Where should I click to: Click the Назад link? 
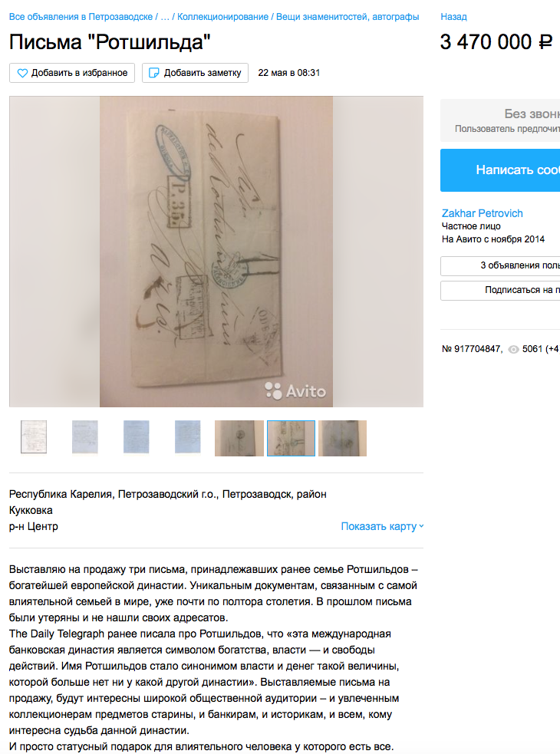pyautogui.click(x=453, y=17)
